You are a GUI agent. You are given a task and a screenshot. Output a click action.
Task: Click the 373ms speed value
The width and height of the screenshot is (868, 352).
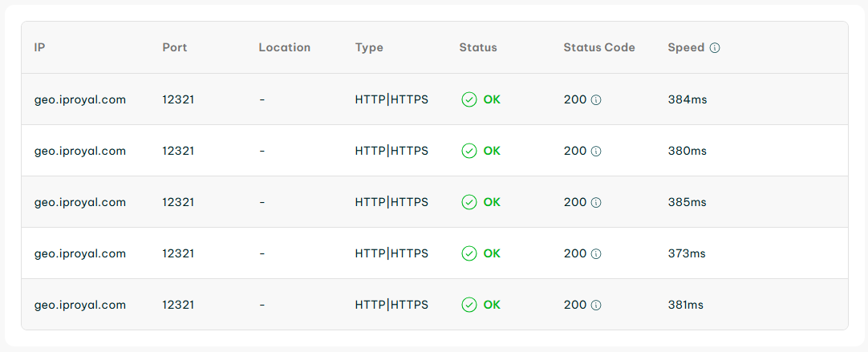(687, 253)
